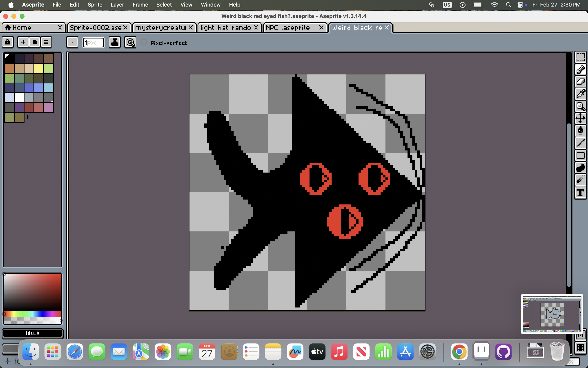Select the Paint Bucket tool

pyautogui.click(x=580, y=131)
